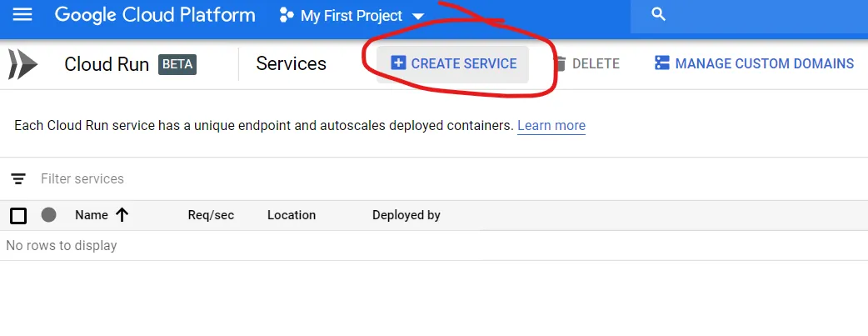Click the trash can icon for Delete
This screenshot has width=868, height=336.
(x=561, y=63)
